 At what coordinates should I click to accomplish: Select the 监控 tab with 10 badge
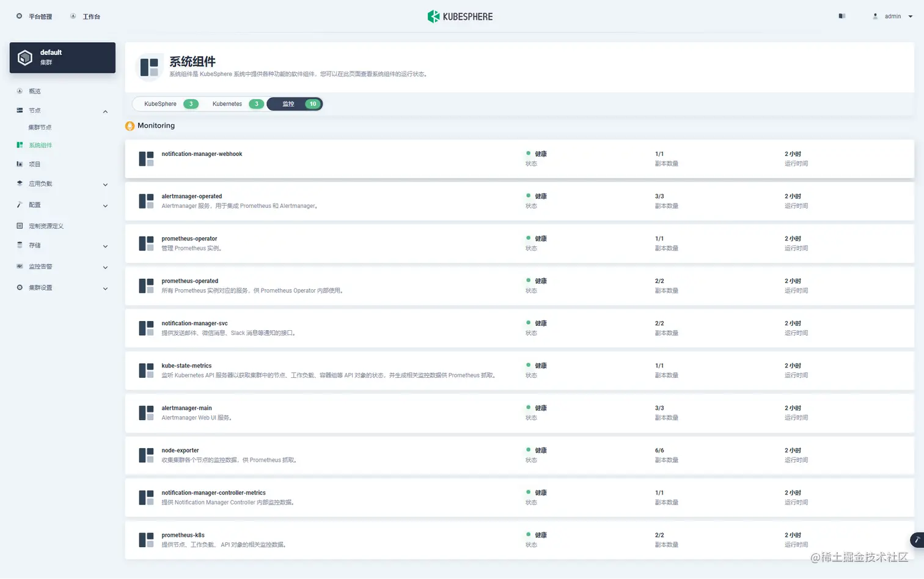[x=295, y=104]
